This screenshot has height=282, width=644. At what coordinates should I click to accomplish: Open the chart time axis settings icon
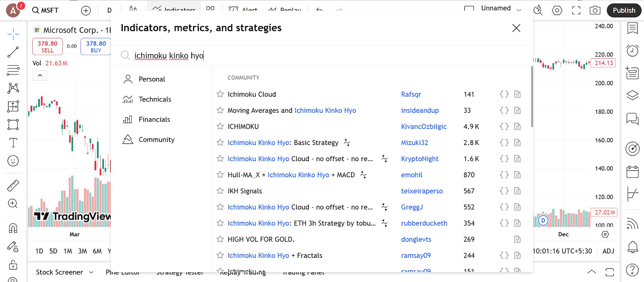click(x=605, y=234)
